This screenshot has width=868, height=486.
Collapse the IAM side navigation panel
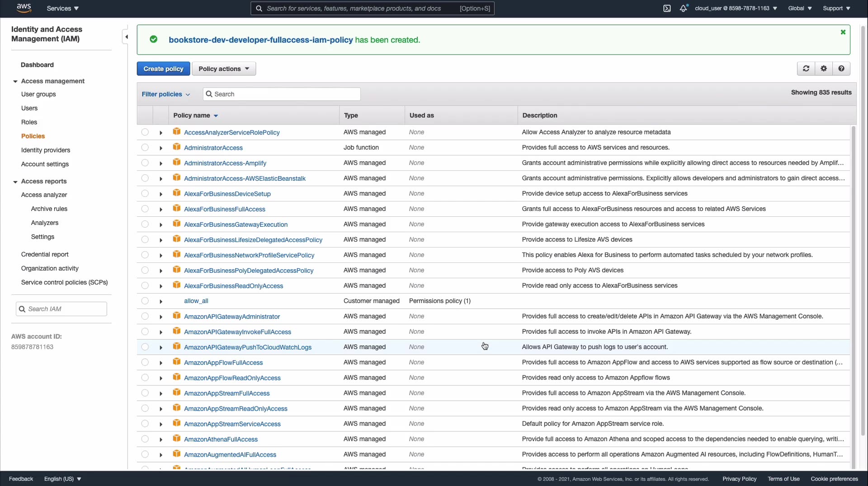pyautogui.click(x=127, y=37)
